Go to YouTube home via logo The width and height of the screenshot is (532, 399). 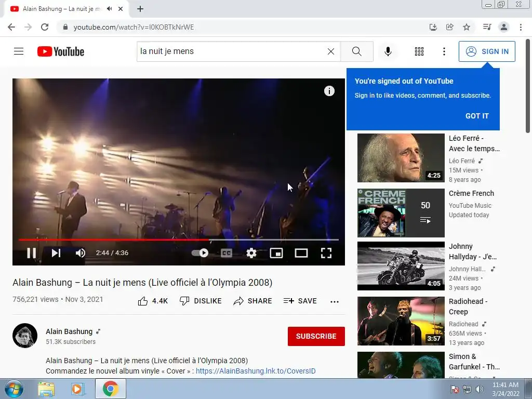tap(61, 51)
